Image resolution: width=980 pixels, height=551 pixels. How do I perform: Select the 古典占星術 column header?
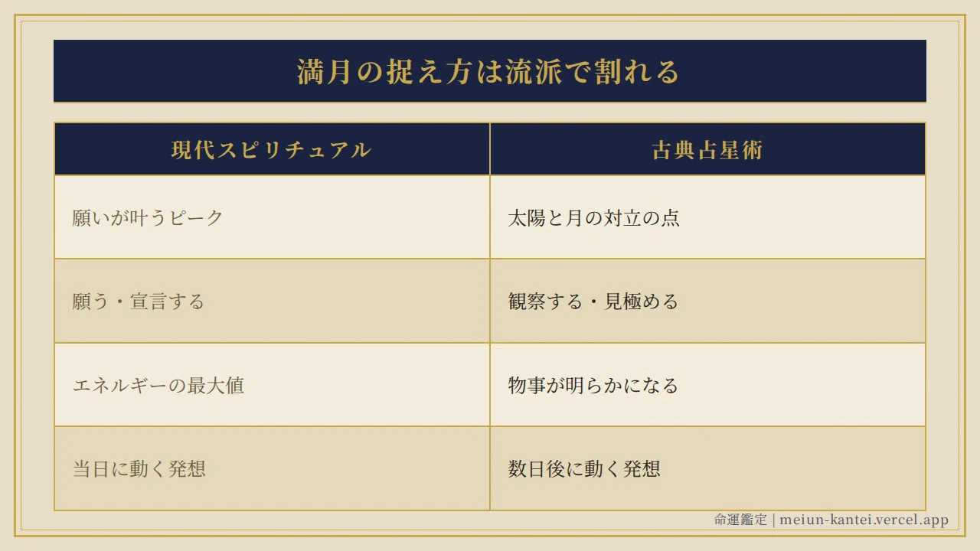[707, 149]
